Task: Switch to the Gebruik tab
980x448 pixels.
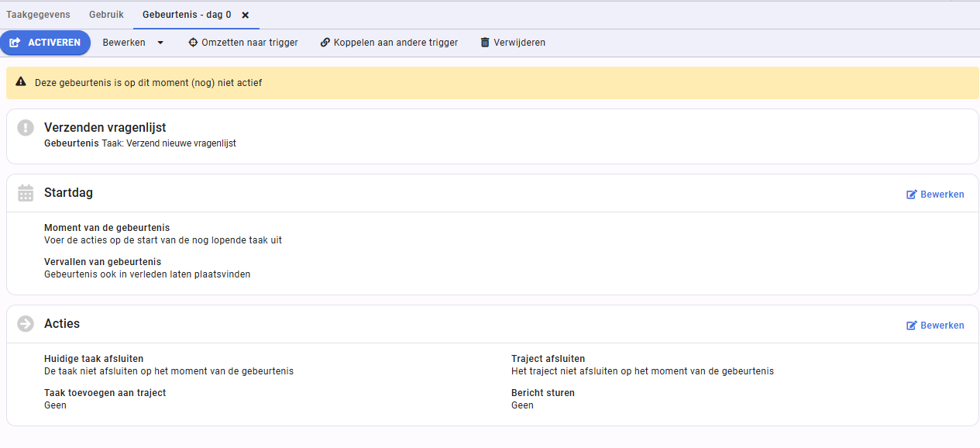Action: [x=106, y=15]
